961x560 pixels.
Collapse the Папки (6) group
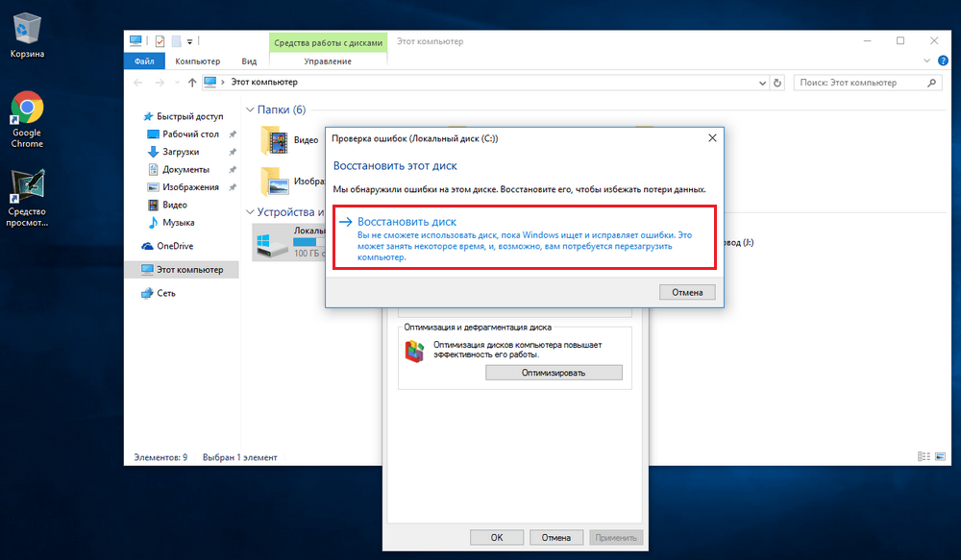(x=251, y=110)
